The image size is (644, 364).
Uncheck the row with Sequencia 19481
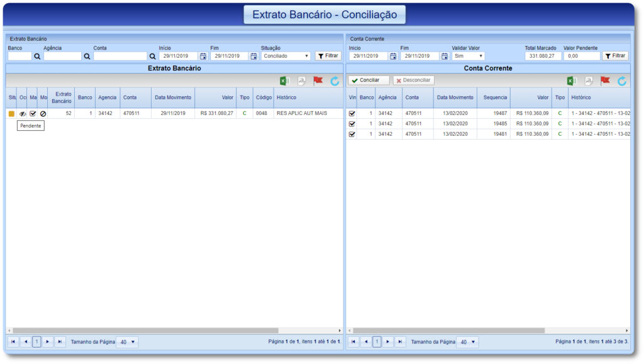tap(352, 134)
